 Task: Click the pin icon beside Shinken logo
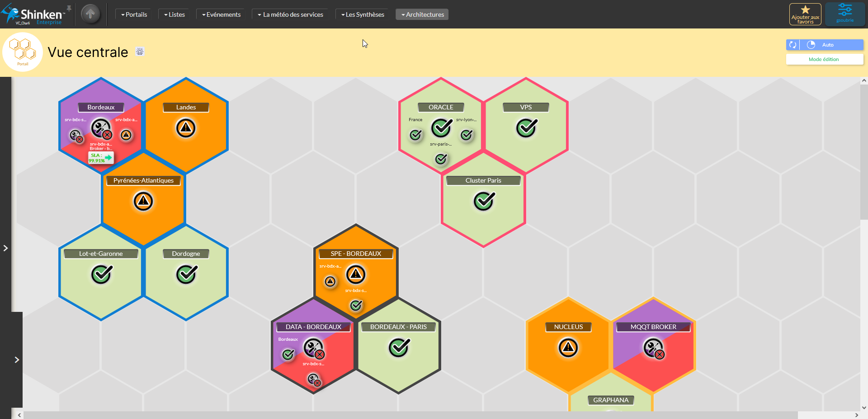[69, 9]
